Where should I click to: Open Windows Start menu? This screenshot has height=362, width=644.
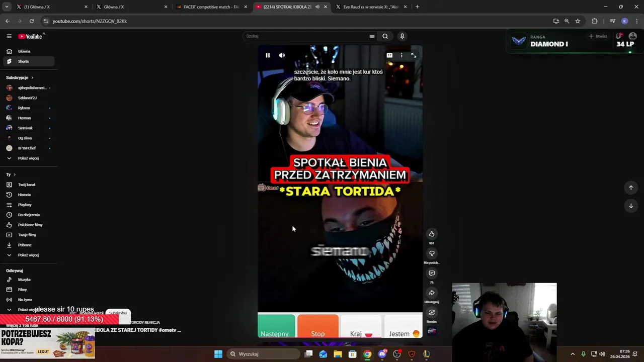[218, 354]
